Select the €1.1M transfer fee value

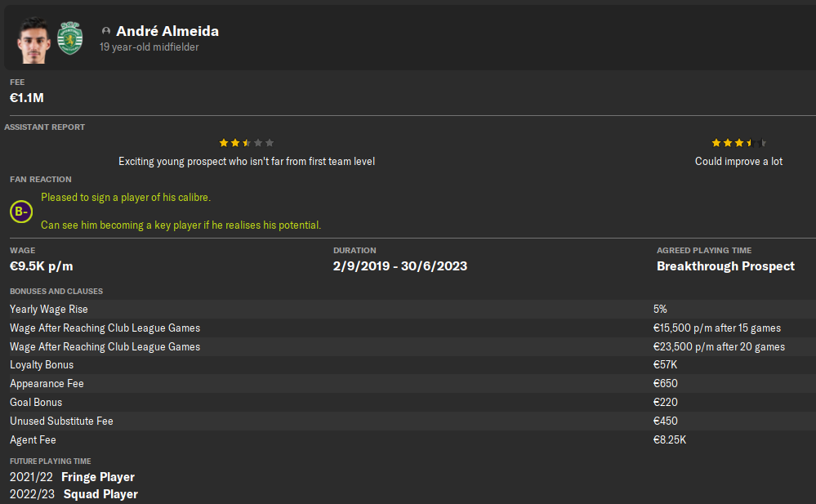(x=26, y=98)
